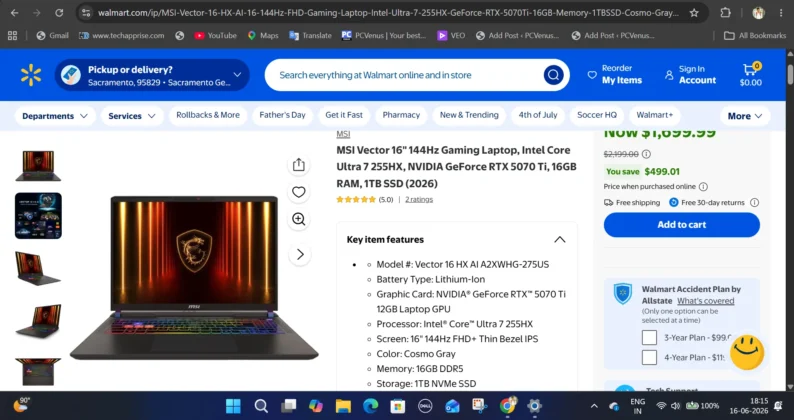Check the 4-Year Plan checkbox
Viewport: 794px width, 420px height.
649,357
